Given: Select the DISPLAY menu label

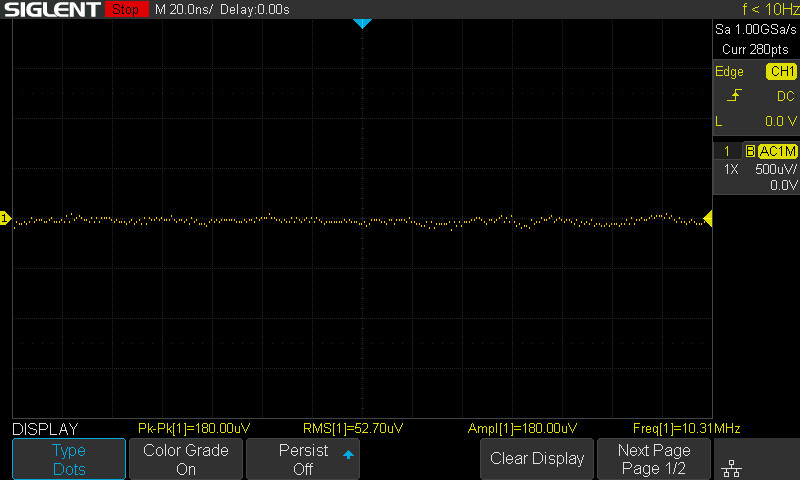Looking at the screenshot, I should (x=45, y=428).
